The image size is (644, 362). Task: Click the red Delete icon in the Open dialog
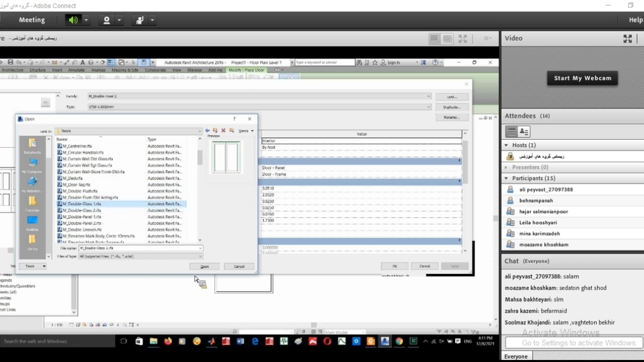[223, 131]
